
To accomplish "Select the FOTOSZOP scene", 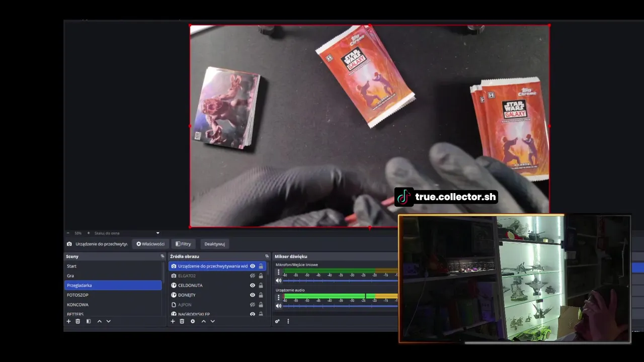I will pyautogui.click(x=113, y=295).
